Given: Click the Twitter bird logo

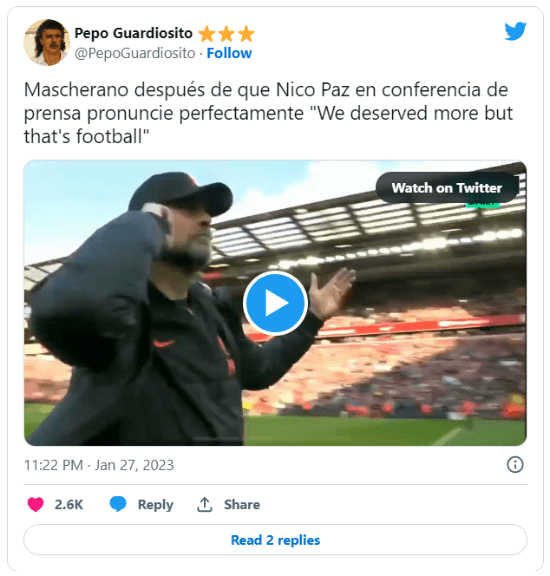Looking at the screenshot, I should [x=515, y=31].
